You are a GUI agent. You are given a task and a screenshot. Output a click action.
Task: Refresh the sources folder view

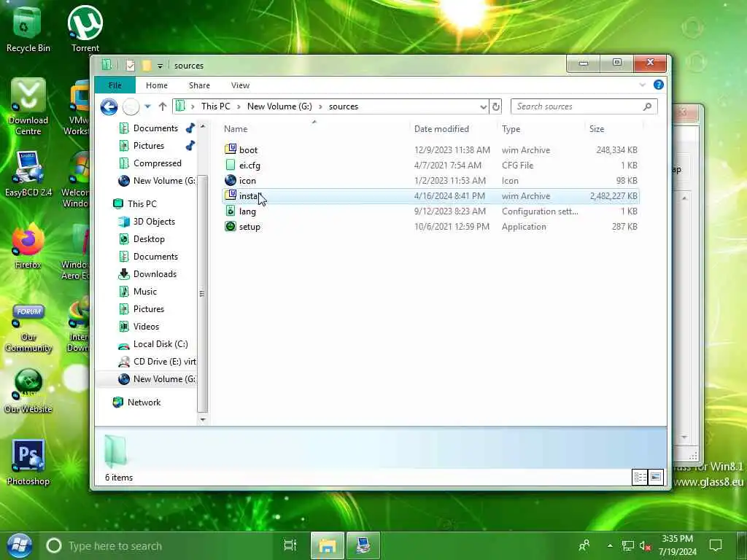(x=495, y=106)
